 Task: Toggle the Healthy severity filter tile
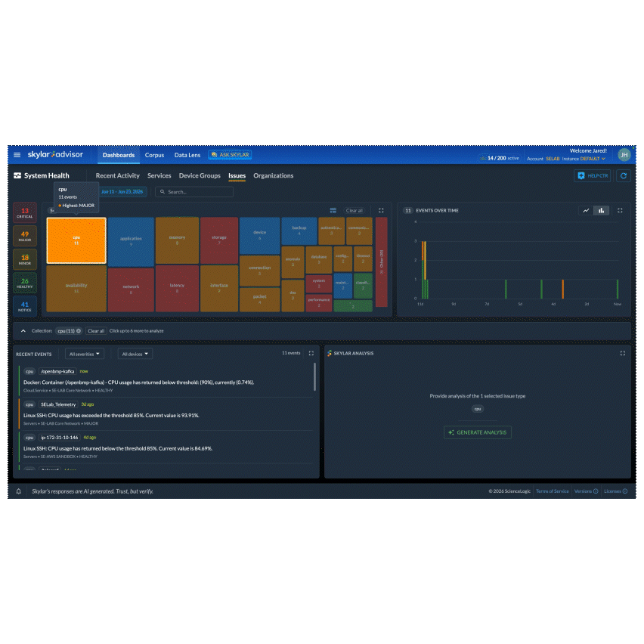(25, 283)
